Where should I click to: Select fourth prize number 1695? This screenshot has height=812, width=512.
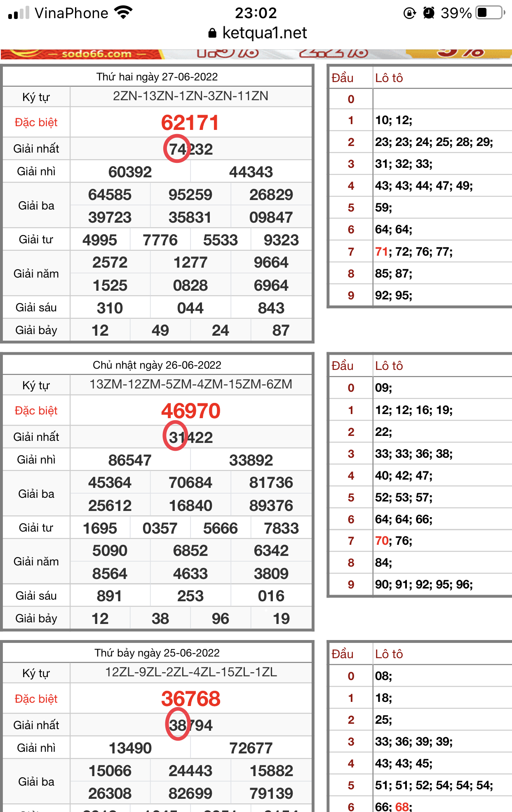click(x=100, y=528)
